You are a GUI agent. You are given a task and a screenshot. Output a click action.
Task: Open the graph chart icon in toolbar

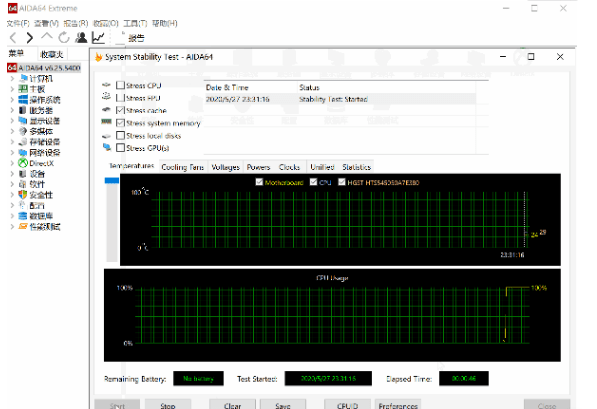(98, 38)
